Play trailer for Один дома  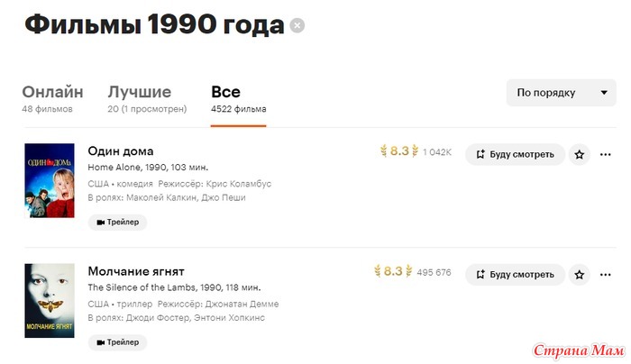coord(117,222)
